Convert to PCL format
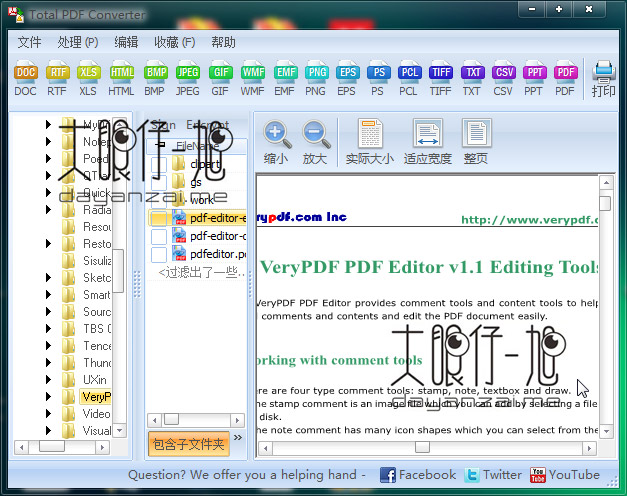This screenshot has height=496, width=627. 409,79
